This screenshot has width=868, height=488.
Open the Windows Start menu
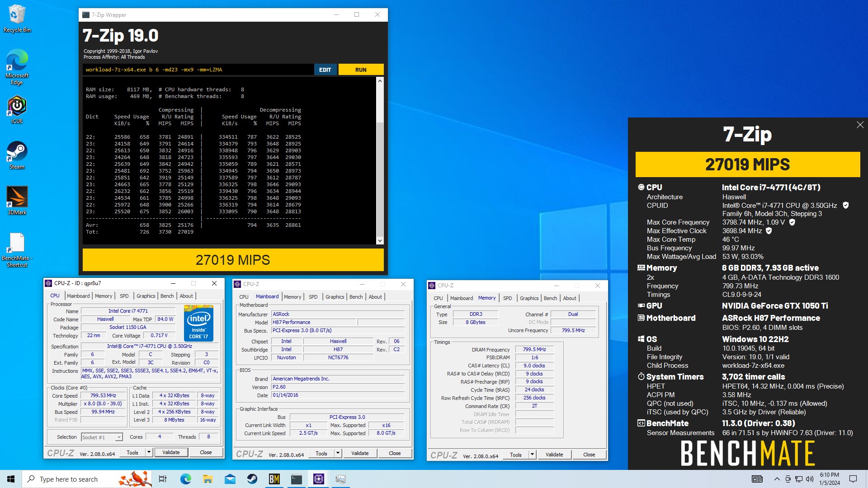pos(11,479)
